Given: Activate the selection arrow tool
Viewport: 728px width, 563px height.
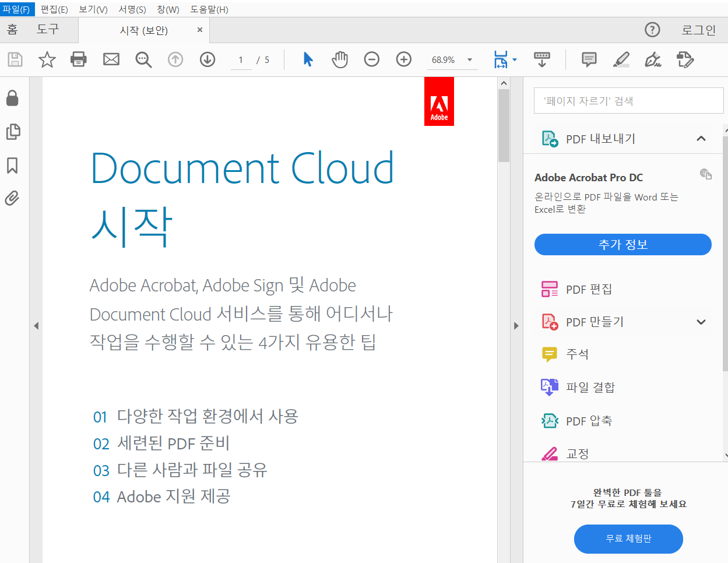Looking at the screenshot, I should [308, 59].
